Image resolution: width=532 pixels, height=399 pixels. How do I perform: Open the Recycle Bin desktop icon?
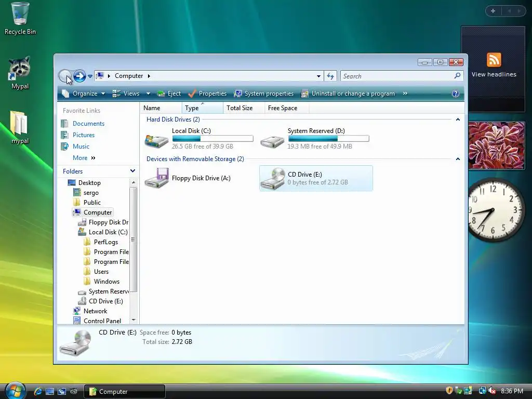click(x=20, y=19)
